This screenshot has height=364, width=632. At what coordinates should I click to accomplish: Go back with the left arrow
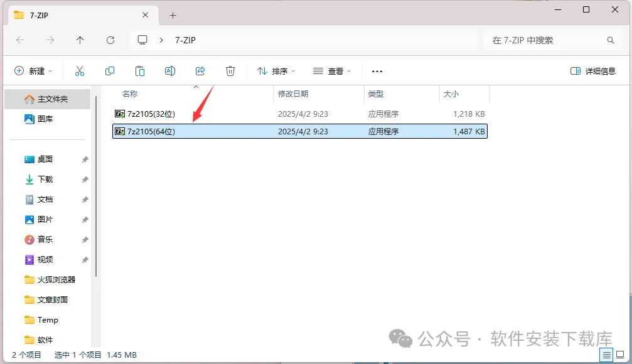point(20,40)
